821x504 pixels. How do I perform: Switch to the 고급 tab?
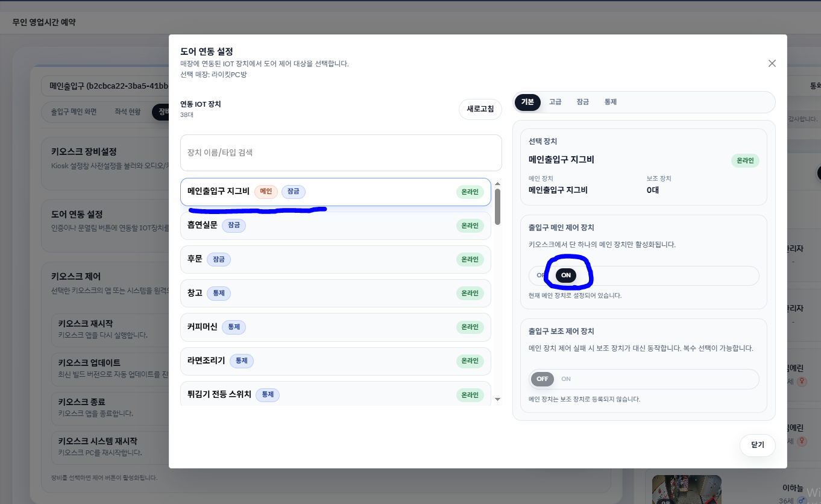click(555, 101)
